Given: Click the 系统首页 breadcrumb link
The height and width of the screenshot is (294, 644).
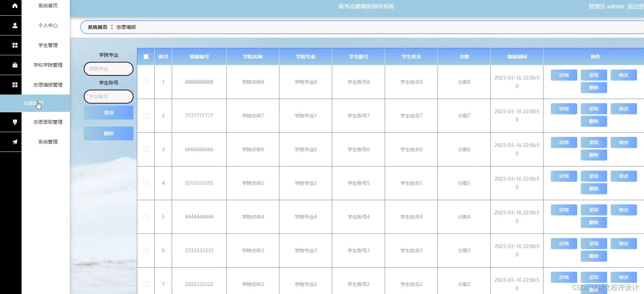Looking at the screenshot, I should click(97, 27).
